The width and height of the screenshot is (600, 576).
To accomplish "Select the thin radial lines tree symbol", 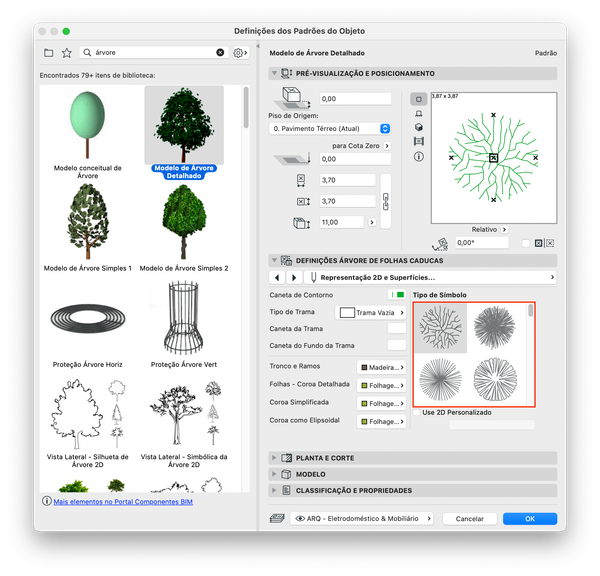I will tap(441, 380).
